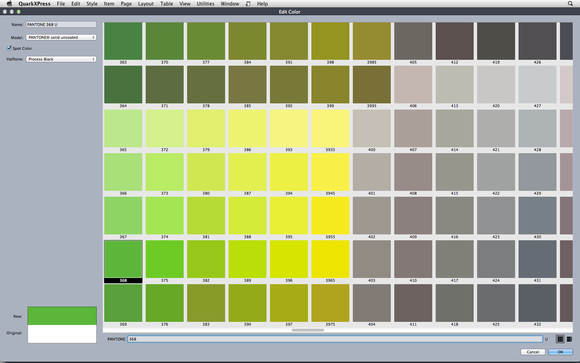This screenshot has width=580, height=363.
Task: Open the Halftone dropdown
Action: click(x=61, y=59)
